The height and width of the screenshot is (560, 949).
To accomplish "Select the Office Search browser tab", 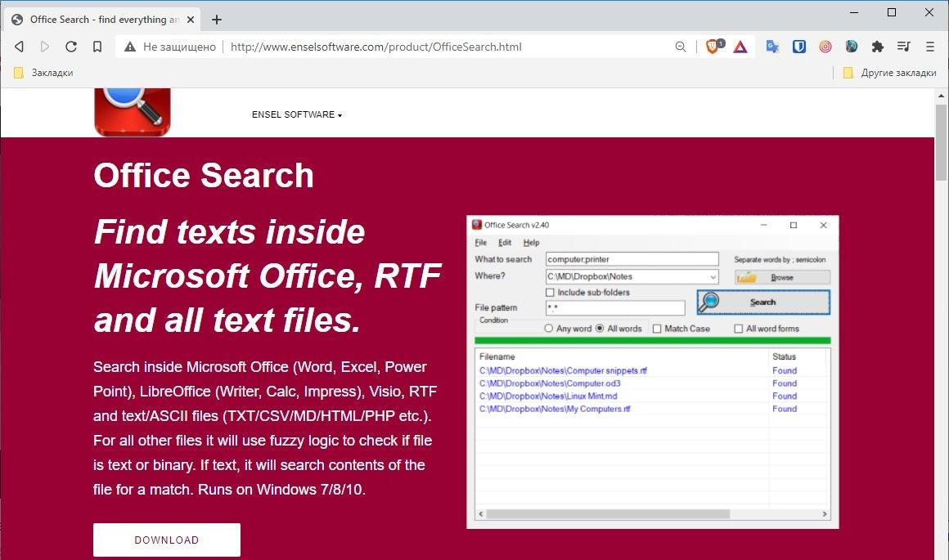I will pyautogui.click(x=103, y=20).
